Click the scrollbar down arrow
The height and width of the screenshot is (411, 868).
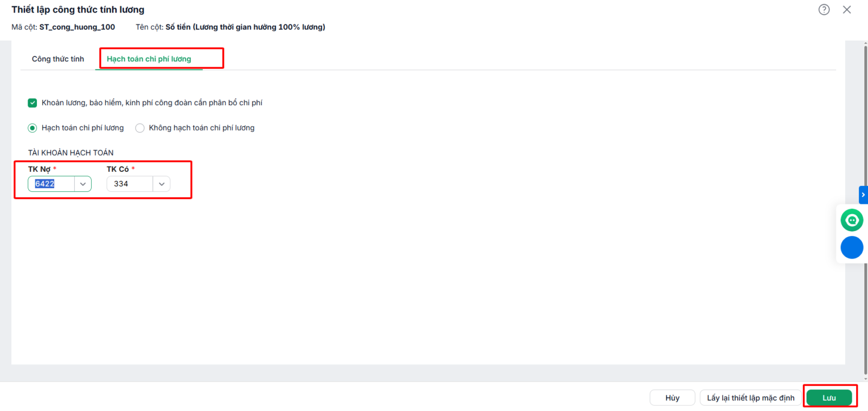(x=865, y=378)
